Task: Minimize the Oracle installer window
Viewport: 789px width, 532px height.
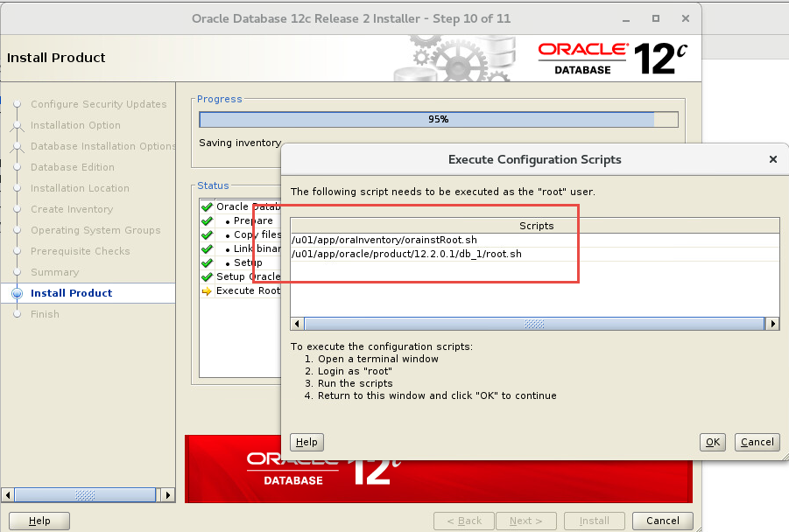Action: (x=626, y=19)
